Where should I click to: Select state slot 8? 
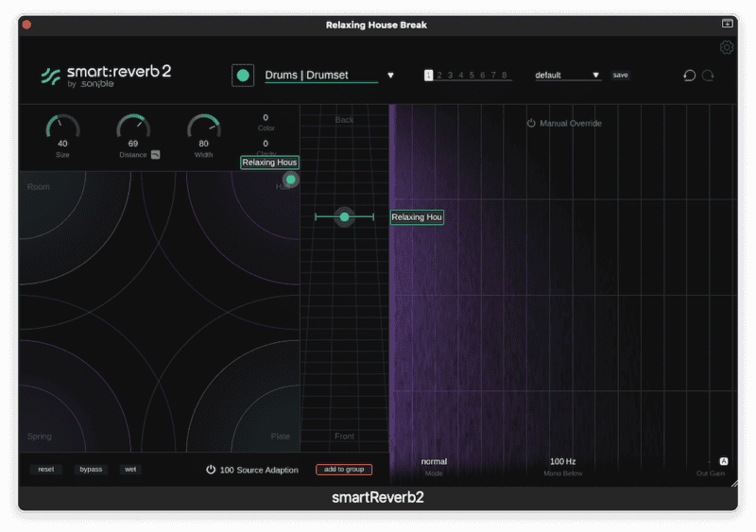[505, 76]
